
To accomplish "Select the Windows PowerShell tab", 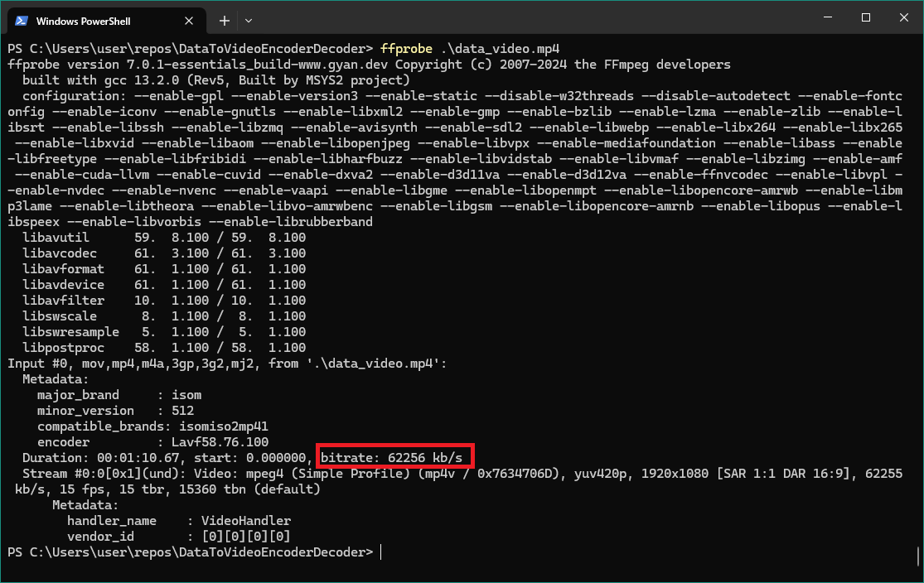I will pos(106,21).
